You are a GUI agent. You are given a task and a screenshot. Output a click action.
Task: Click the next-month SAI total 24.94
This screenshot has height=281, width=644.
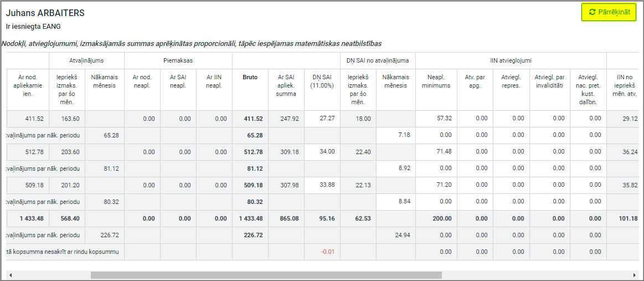(402, 236)
